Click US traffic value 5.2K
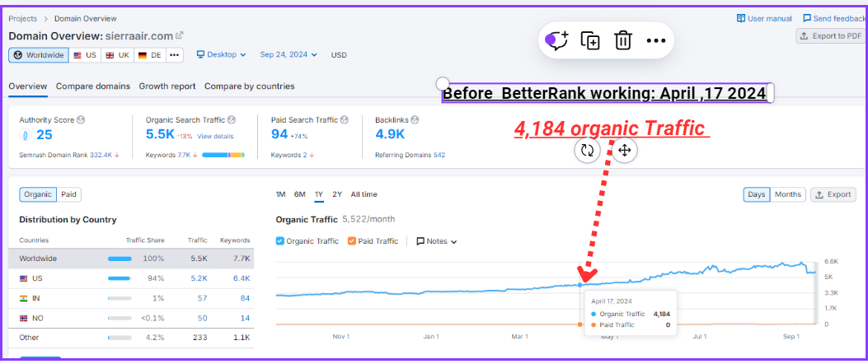This screenshot has width=868, height=364. (199, 278)
